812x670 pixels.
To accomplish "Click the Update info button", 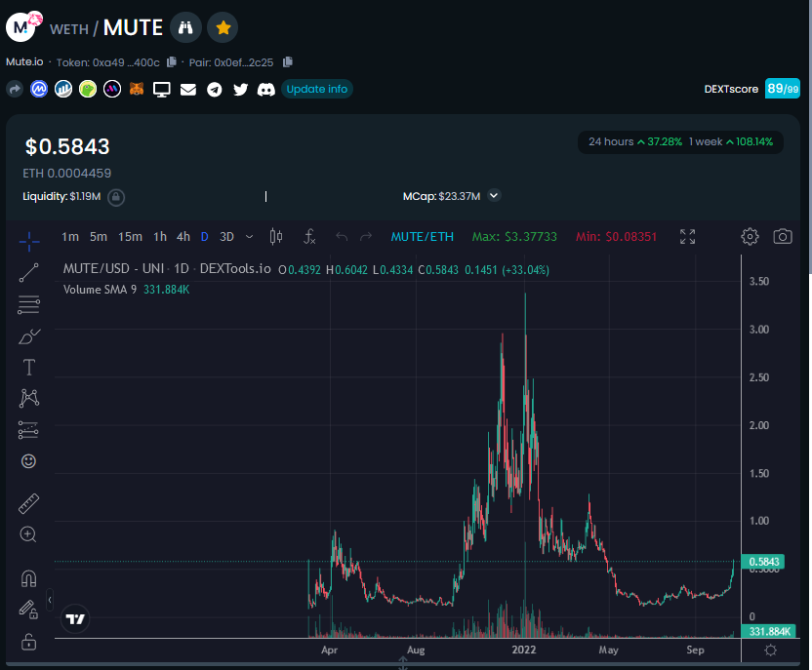I will tap(317, 89).
